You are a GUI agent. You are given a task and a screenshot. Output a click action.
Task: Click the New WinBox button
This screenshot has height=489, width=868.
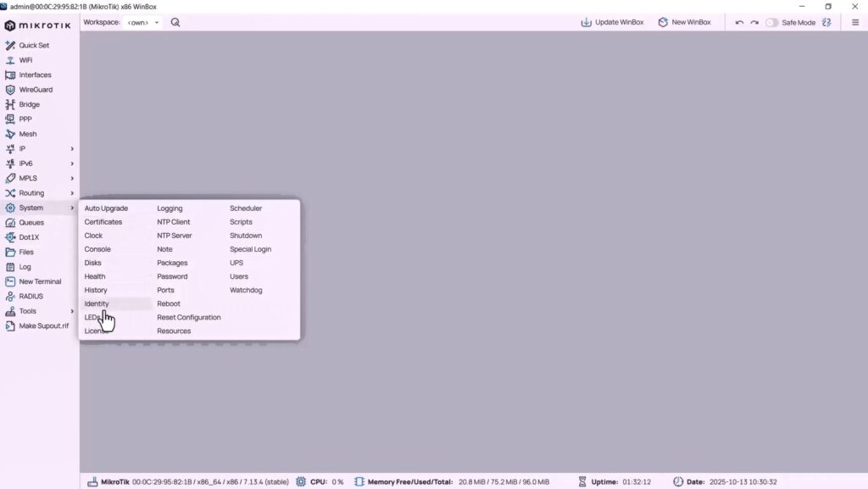685,23
